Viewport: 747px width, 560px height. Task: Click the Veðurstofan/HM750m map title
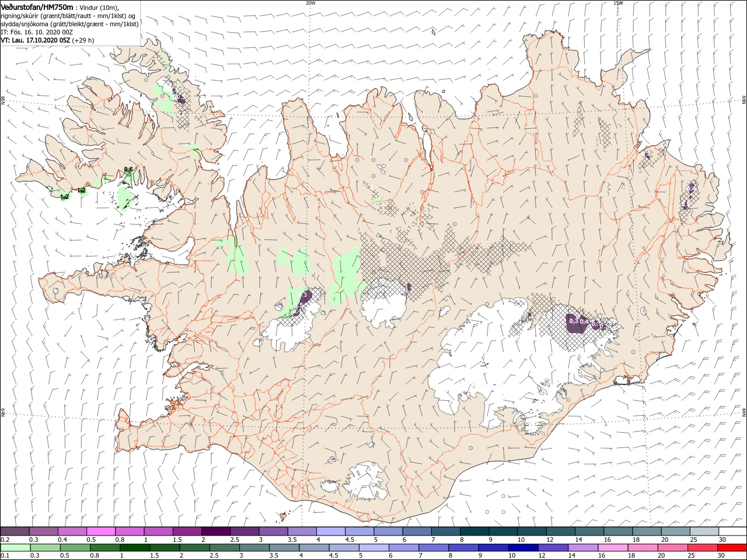click(x=37, y=6)
